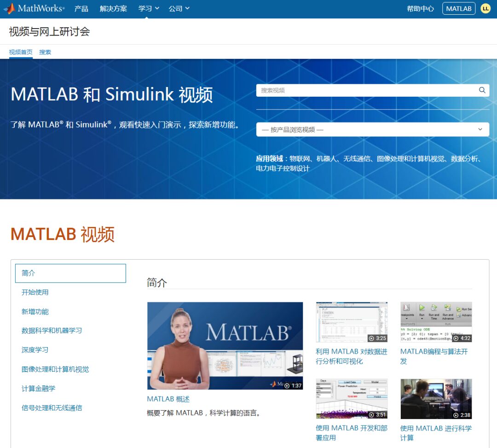Screen dimensions: 497x448
Task: Select 图像处理和计算机视觉 in the sidebar
Action: click(x=55, y=369)
